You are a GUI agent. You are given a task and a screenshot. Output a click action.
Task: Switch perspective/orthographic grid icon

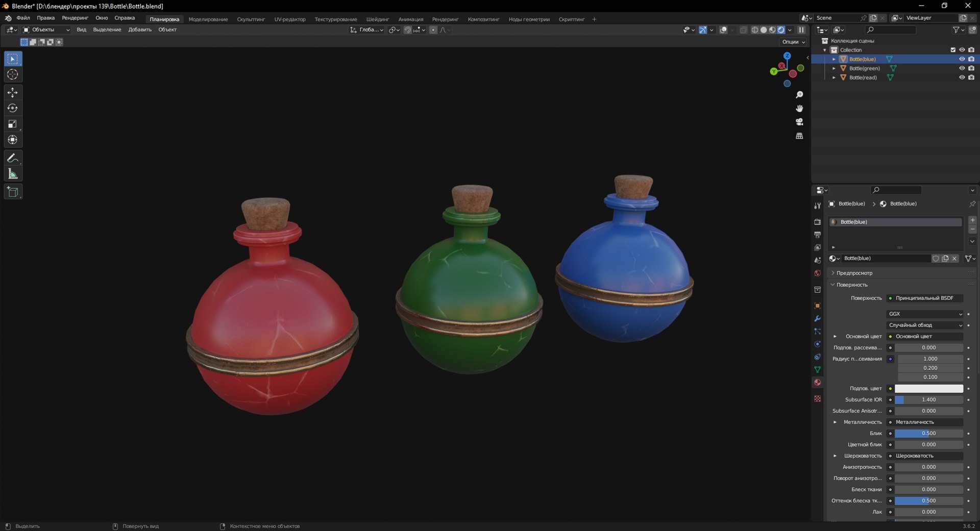tap(799, 136)
